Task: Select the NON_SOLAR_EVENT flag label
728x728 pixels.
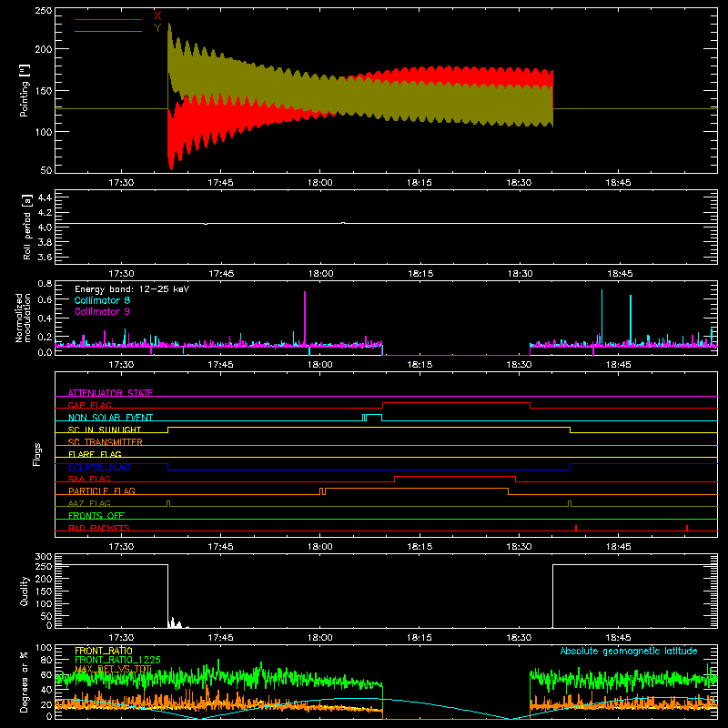Action: pyautogui.click(x=110, y=418)
